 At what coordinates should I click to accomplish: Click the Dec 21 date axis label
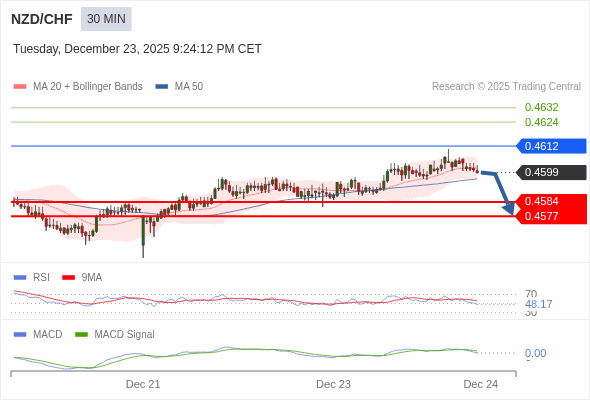point(143,384)
